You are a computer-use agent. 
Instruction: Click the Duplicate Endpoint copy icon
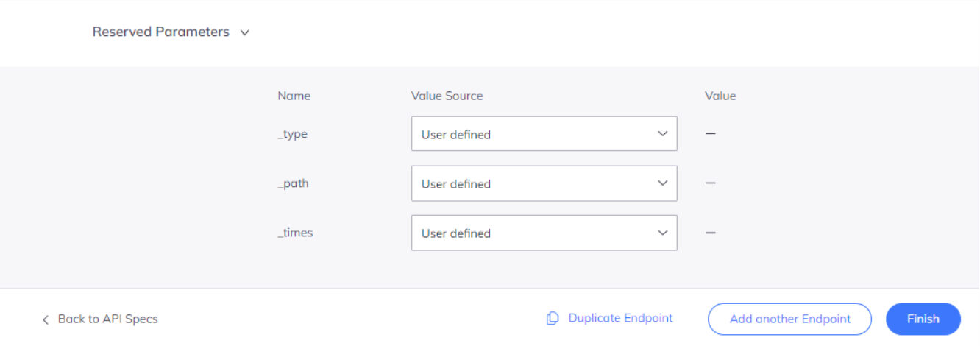553,319
